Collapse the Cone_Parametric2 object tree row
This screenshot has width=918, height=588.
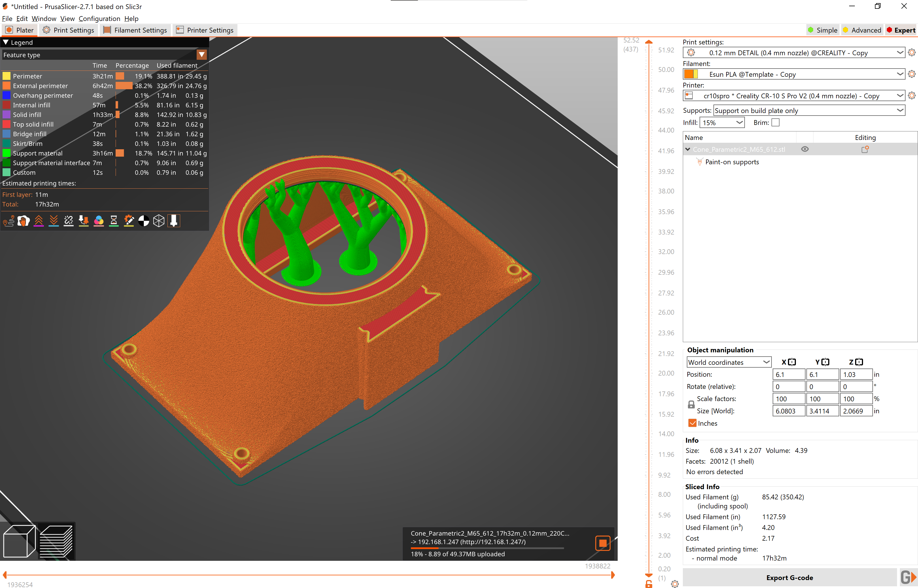click(688, 149)
